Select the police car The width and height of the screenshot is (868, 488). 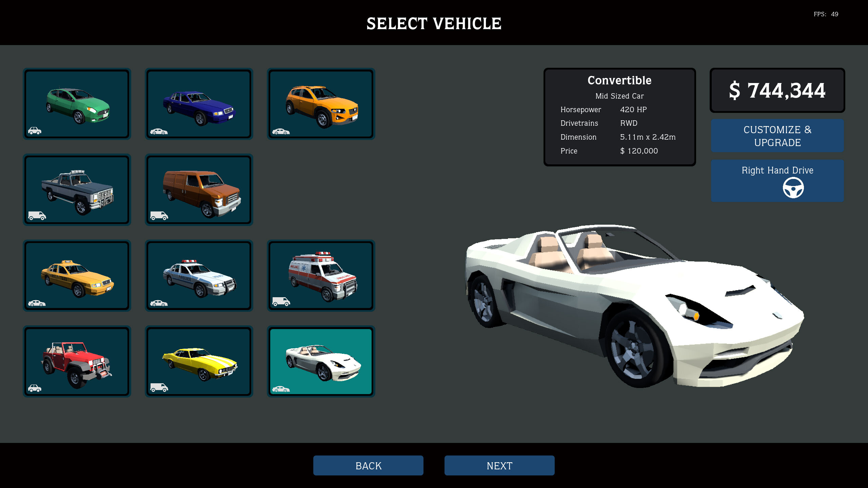(x=199, y=276)
